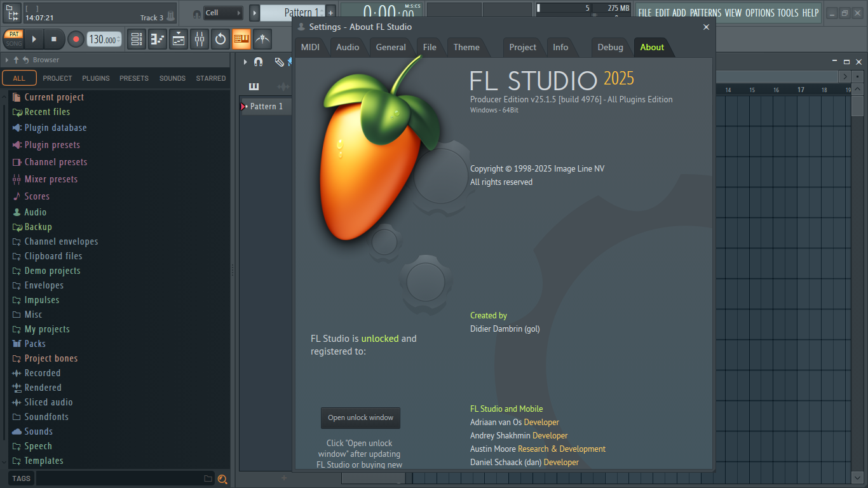Open Channel presets folder
Screen dimensions: 868x488
tap(50, 162)
